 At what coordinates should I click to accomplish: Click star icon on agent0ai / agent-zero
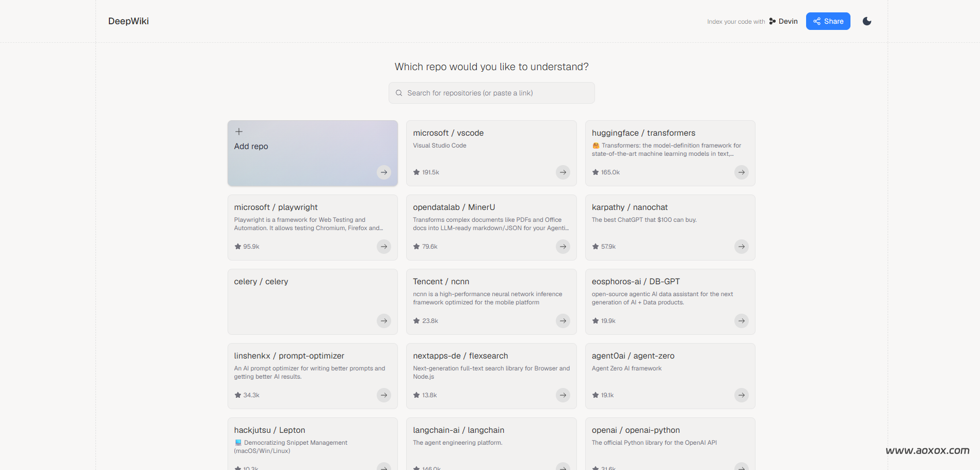(596, 395)
